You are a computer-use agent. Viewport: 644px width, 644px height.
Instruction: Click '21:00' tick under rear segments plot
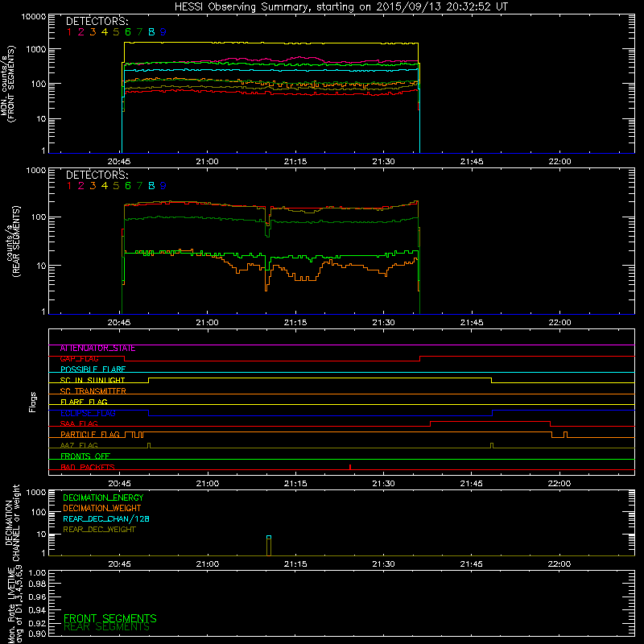click(x=208, y=323)
